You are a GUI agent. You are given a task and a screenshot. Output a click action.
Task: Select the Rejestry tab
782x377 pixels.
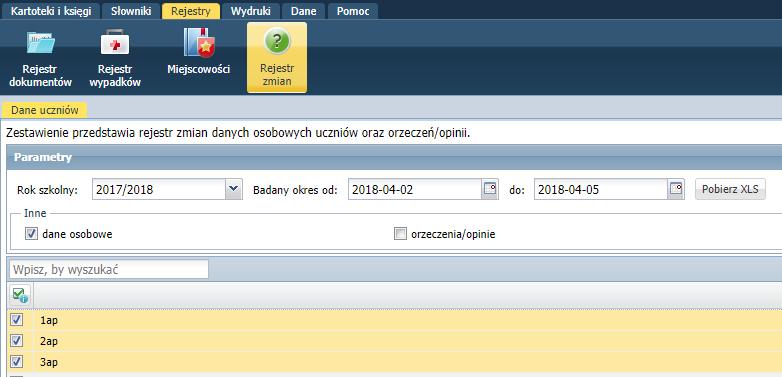coord(191,11)
